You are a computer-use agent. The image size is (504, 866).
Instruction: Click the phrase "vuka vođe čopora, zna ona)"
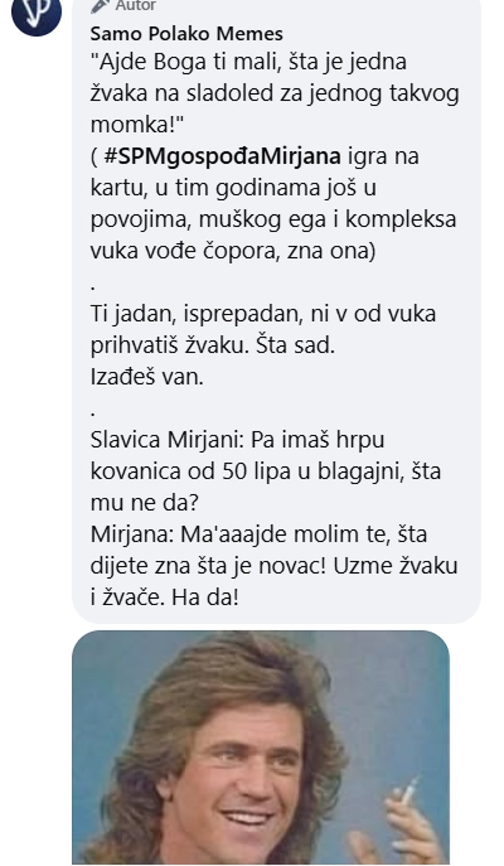tap(233, 251)
